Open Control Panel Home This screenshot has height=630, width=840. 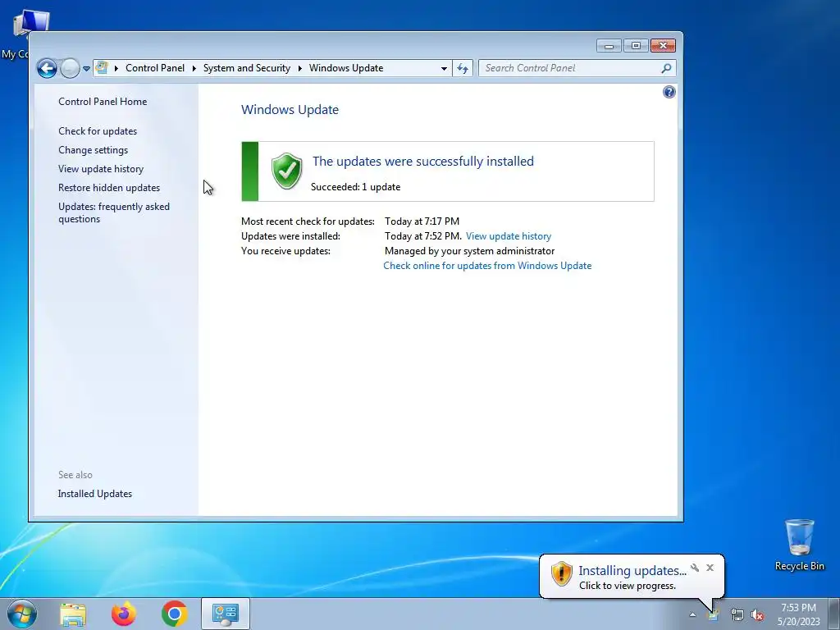(x=103, y=101)
